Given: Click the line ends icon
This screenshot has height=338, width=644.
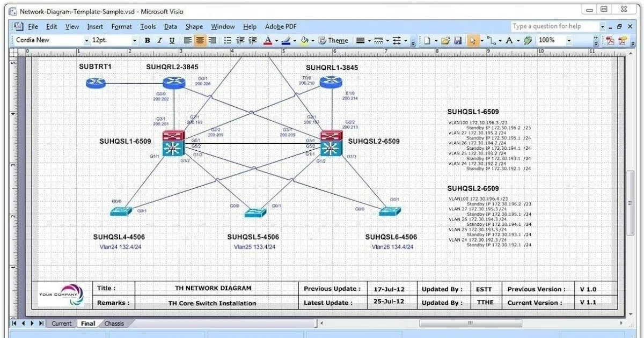Looking at the screenshot, I should tap(396, 40).
